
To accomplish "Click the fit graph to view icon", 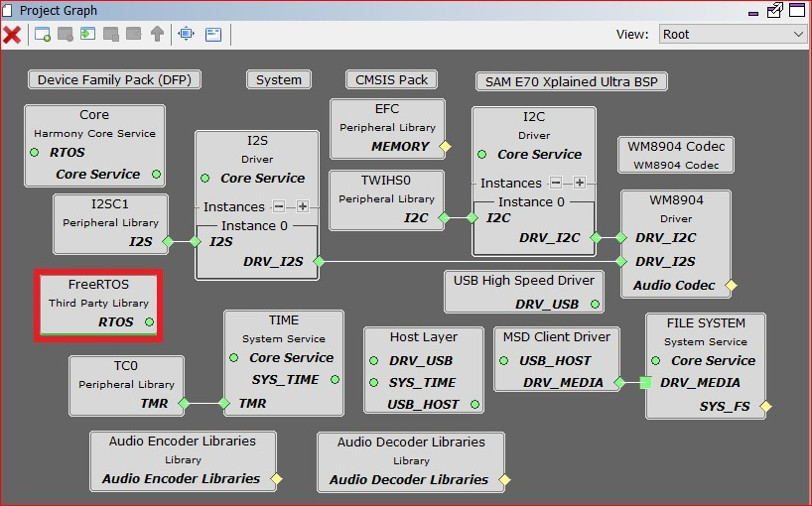I will [x=186, y=35].
